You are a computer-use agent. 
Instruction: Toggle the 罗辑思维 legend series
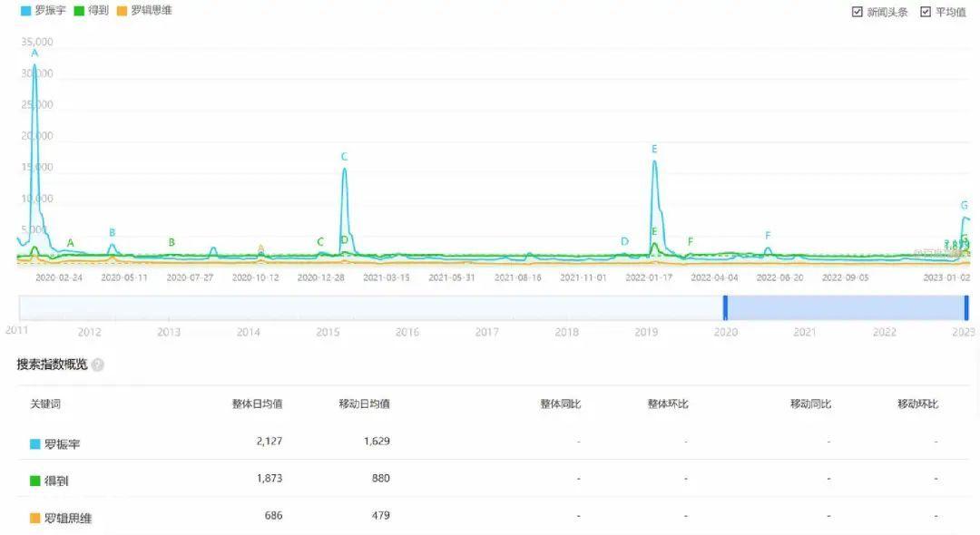(144, 11)
